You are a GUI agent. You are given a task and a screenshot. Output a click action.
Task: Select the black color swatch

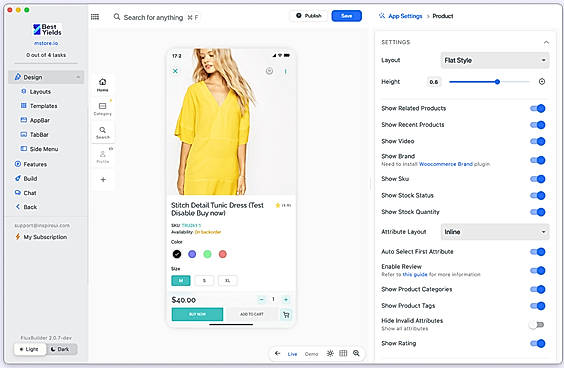177,254
